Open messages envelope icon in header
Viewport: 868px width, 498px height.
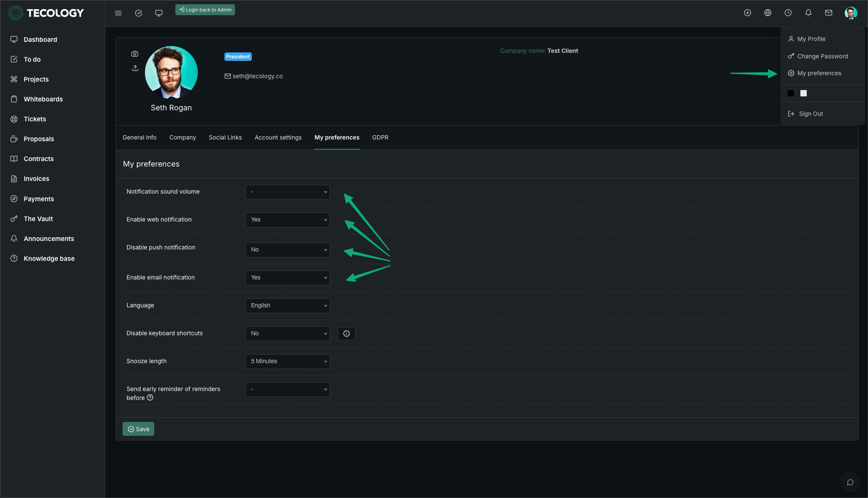(x=829, y=13)
